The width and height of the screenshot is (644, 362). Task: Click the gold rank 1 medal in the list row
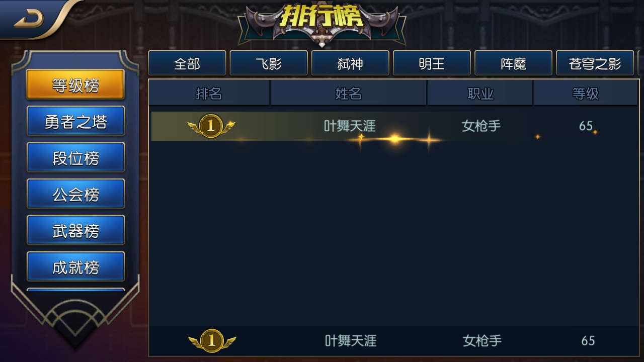click(x=211, y=126)
